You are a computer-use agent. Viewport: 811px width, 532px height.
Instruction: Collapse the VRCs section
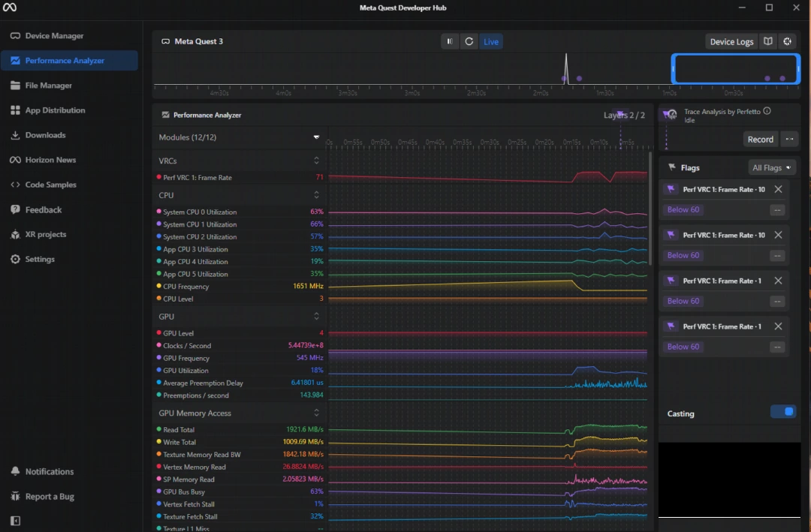pyautogui.click(x=316, y=161)
